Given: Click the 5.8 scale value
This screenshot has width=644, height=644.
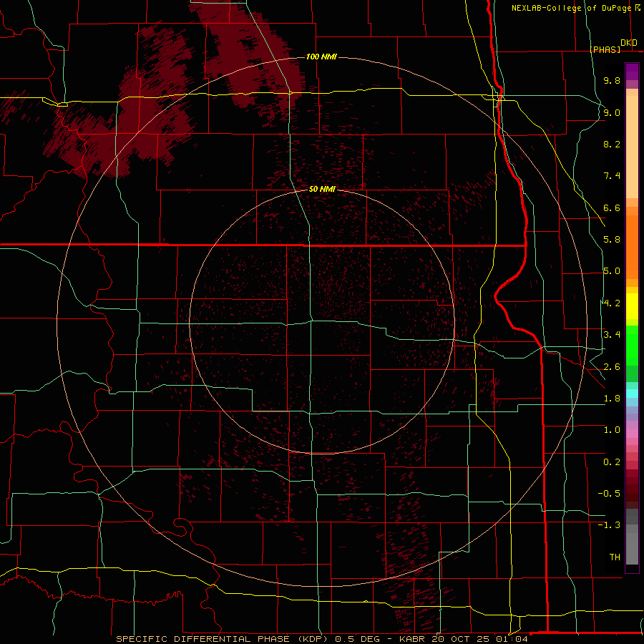Looking at the screenshot, I should pos(612,240).
